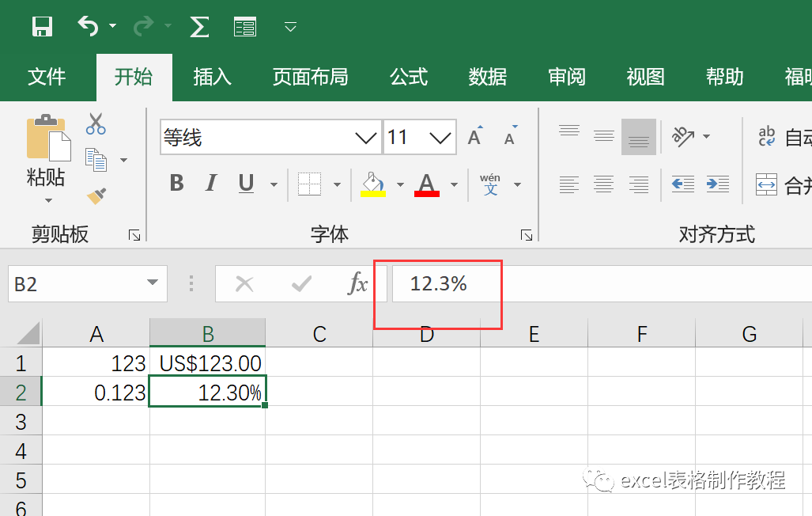
Task: Open the Borders dropdown arrow
Action: pos(337,184)
